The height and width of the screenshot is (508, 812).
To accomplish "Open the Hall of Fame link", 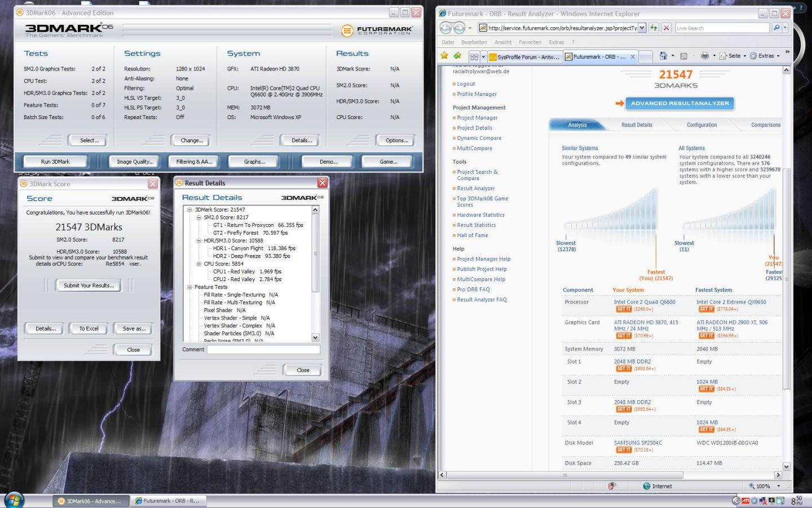I will click(x=473, y=235).
